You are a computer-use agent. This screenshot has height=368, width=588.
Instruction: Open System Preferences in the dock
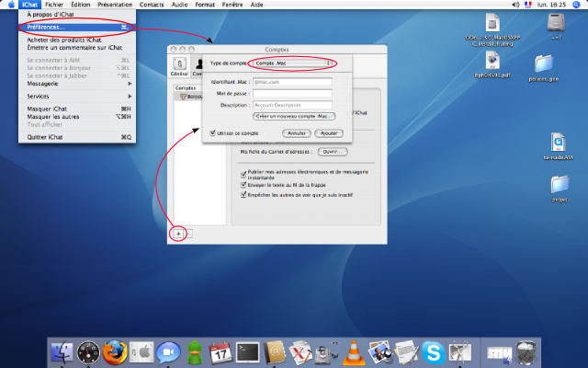tap(141, 352)
